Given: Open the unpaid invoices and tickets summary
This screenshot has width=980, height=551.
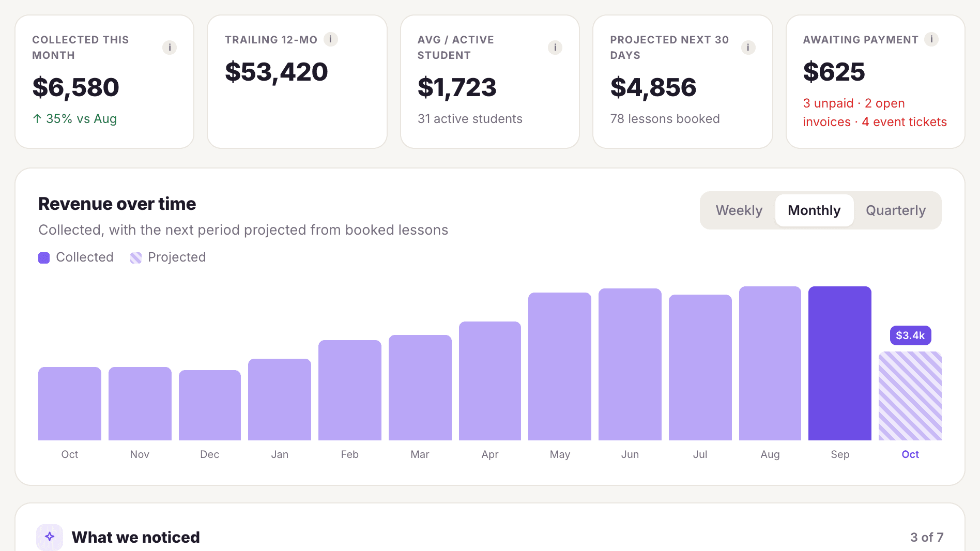Looking at the screenshot, I should click(875, 113).
